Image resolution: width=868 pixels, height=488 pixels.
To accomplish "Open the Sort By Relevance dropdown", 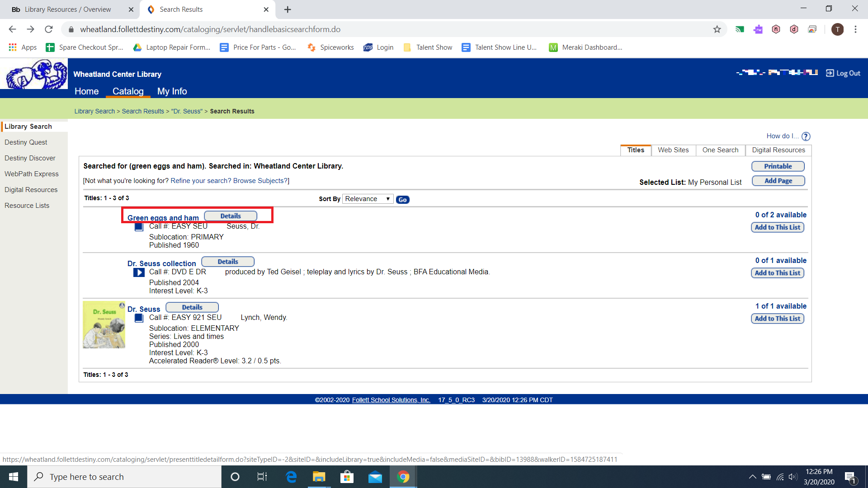I will point(368,199).
